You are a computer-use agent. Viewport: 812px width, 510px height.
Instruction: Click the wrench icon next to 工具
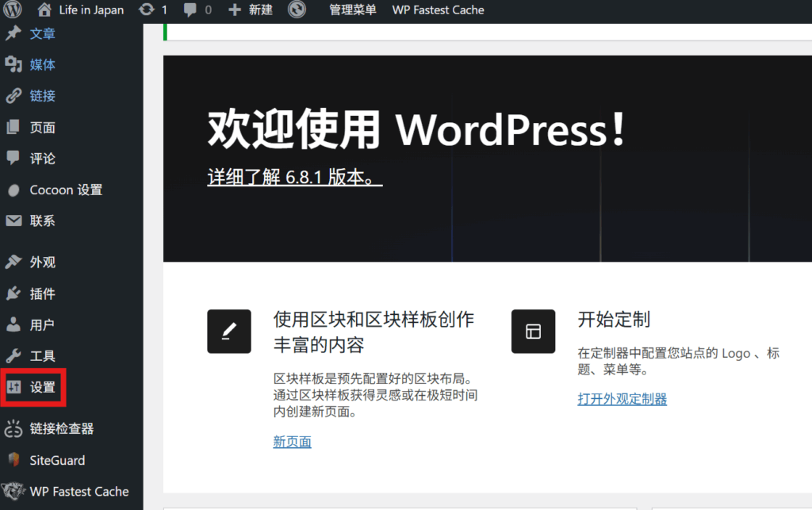tap(13, 355)
